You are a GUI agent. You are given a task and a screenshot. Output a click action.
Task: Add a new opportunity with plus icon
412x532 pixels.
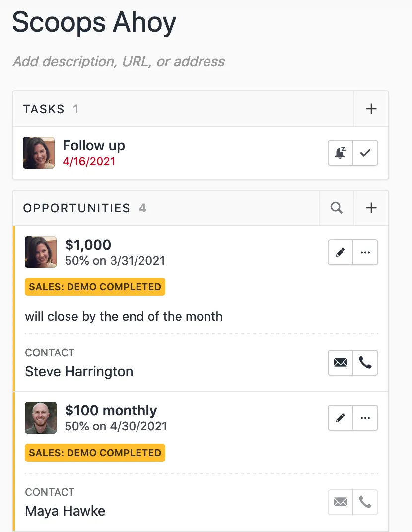point(371,208)
